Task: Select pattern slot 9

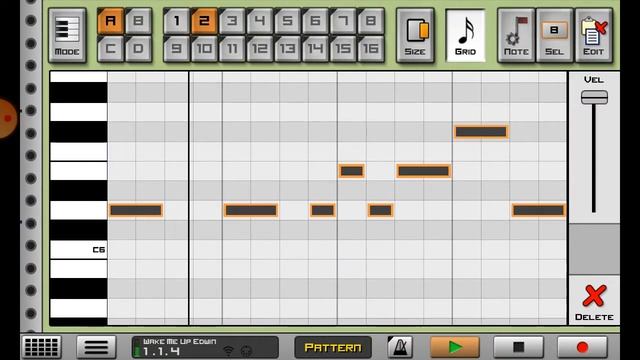Action: (176, 49)
